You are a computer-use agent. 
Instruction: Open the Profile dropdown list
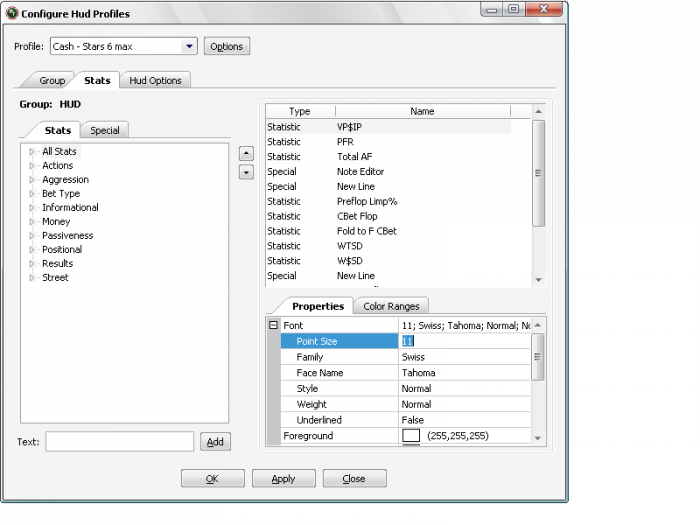point(189,46)
